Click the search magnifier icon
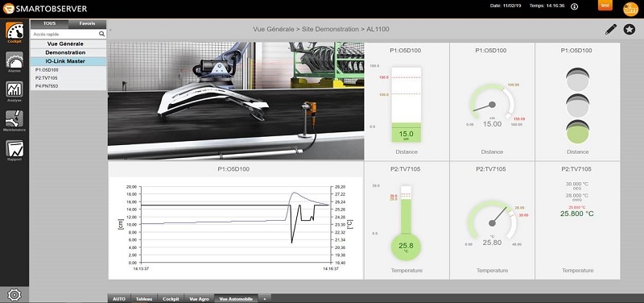The height and width of the screenshot is (303, 644). point(102,34)
